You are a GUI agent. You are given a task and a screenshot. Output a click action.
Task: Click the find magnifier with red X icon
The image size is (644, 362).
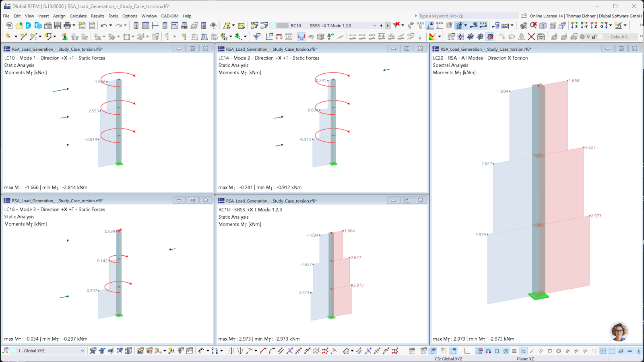(533, 25)
